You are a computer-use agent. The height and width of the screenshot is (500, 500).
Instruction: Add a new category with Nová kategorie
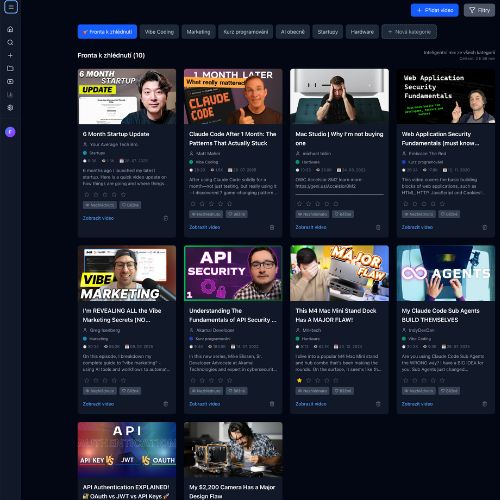click(409, 32)
